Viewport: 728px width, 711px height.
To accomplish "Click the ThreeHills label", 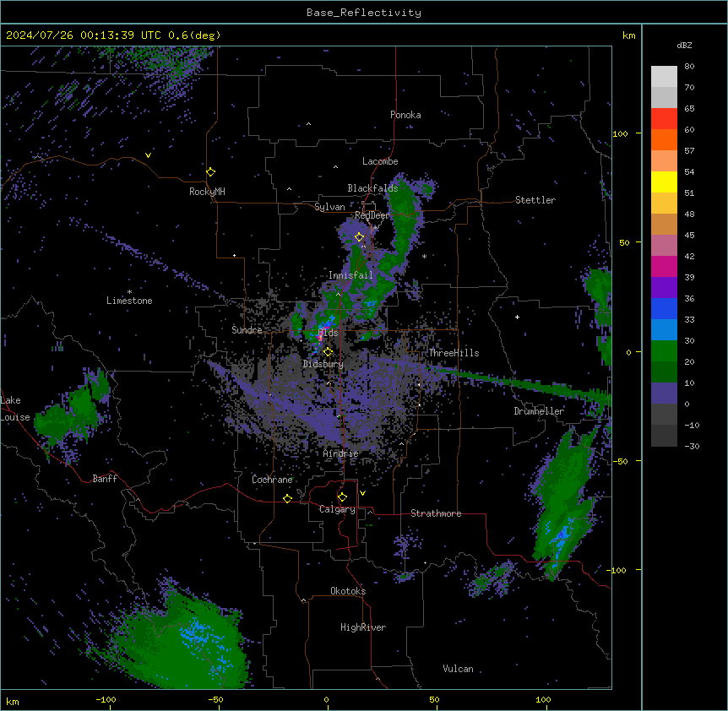I will click(x=454, y=353).
